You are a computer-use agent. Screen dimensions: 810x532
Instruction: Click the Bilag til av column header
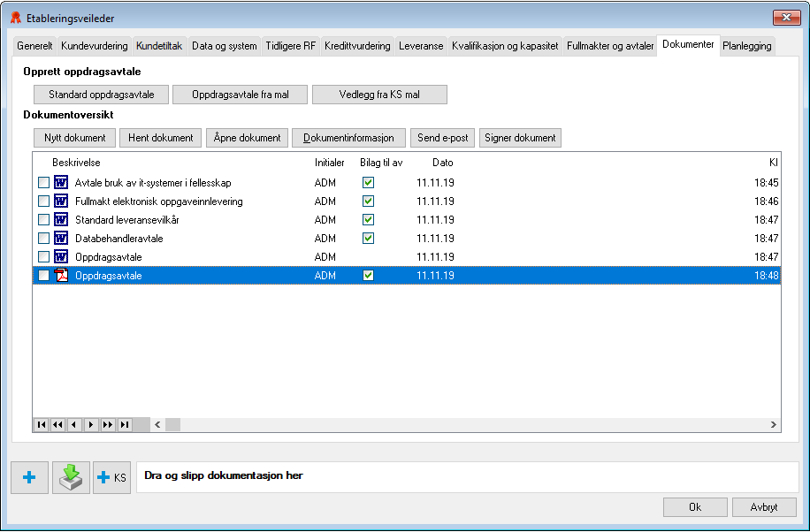(x=381, y=163)
